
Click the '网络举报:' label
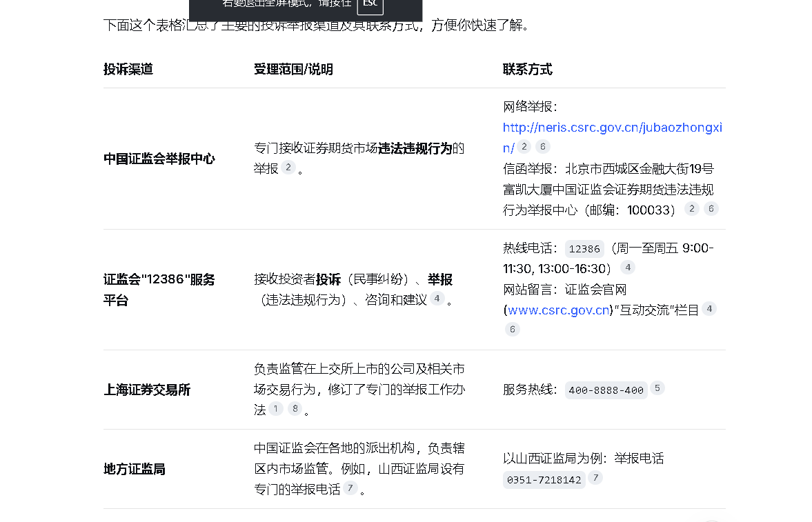pyautogui.click(x=531, y=107)
